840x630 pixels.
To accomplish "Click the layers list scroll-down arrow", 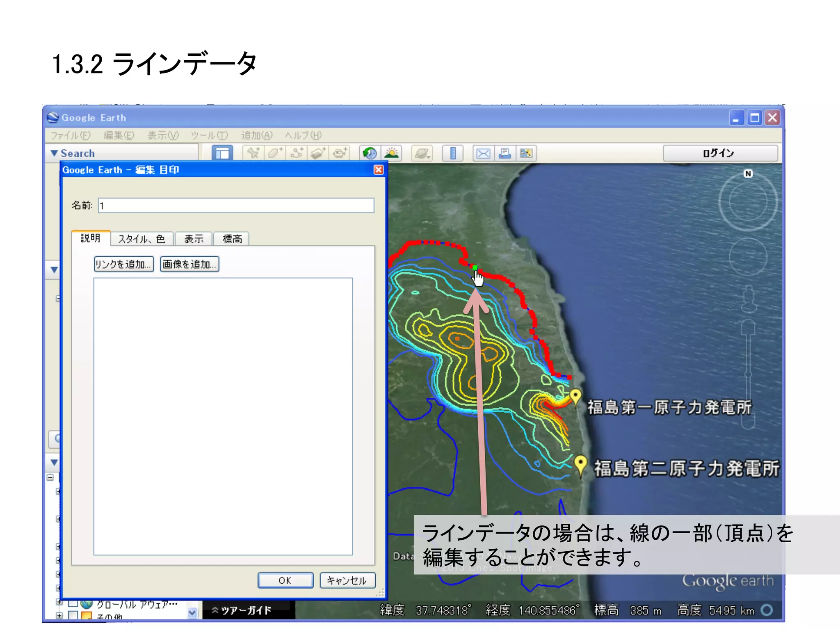I will (x=192, y=613).
